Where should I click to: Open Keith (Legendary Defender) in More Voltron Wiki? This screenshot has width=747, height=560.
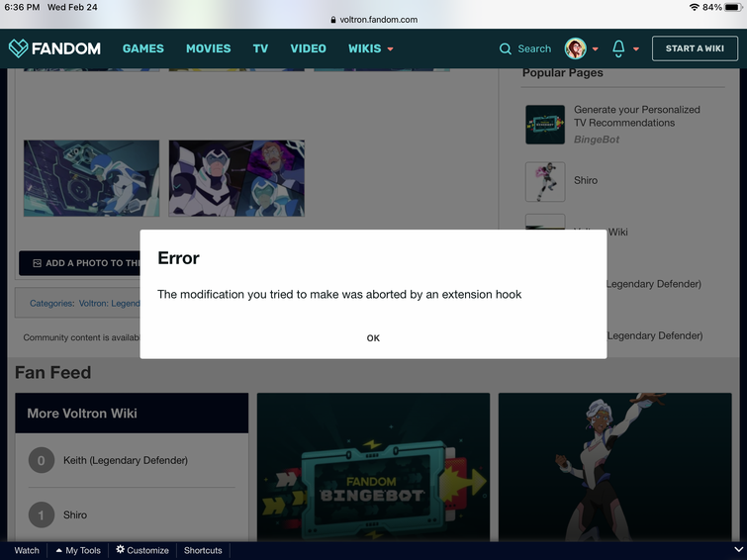[x=126, y=460]
